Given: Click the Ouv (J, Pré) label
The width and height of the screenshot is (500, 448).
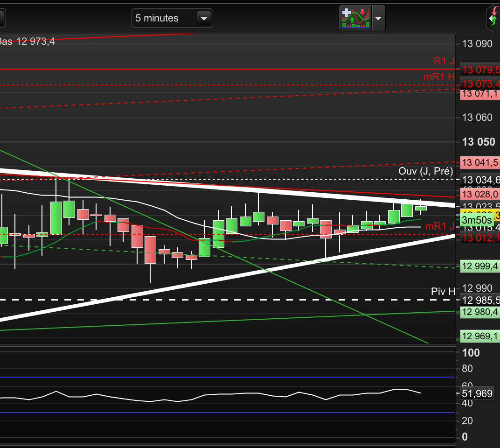Looking at the screenshot, I should 425,171.
